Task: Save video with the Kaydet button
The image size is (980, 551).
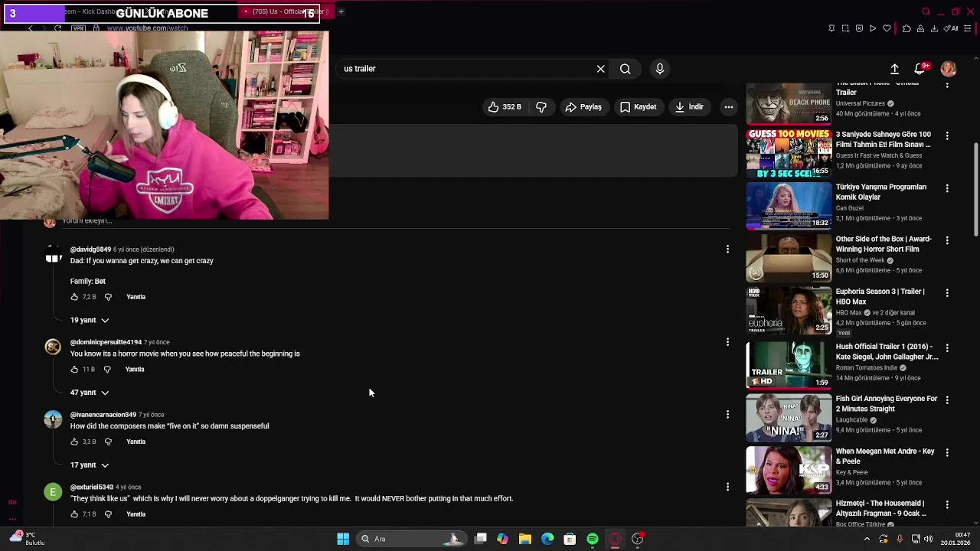Action: (638, 107)
